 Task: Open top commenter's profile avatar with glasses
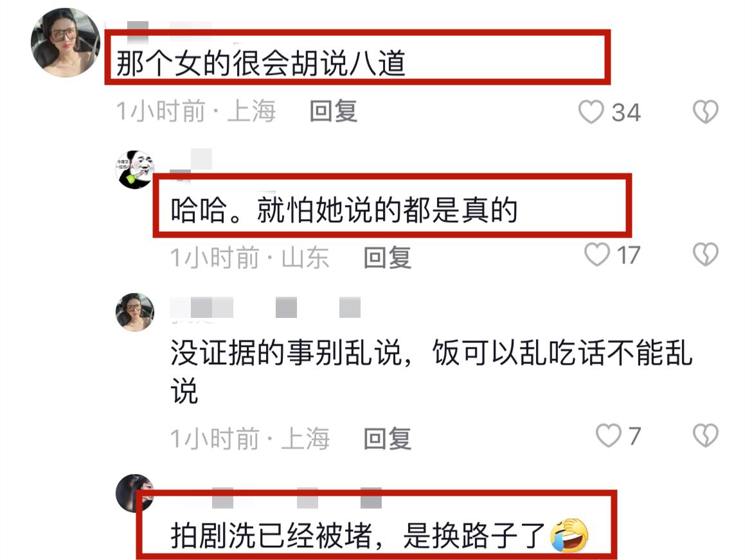tap(66, 42)
